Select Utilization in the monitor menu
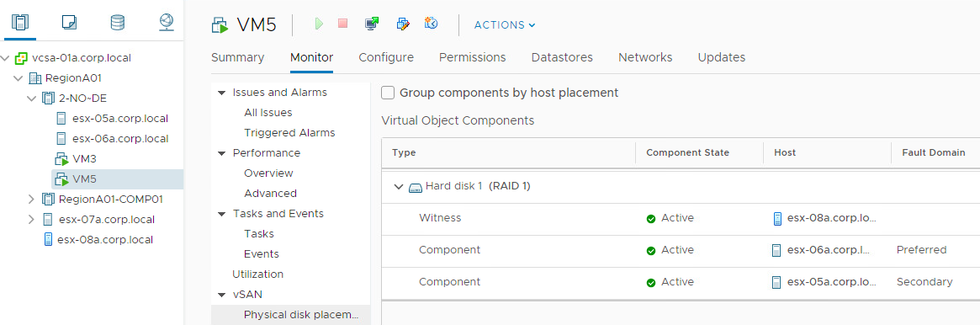980x325 pixels. (x=257, y=274)
